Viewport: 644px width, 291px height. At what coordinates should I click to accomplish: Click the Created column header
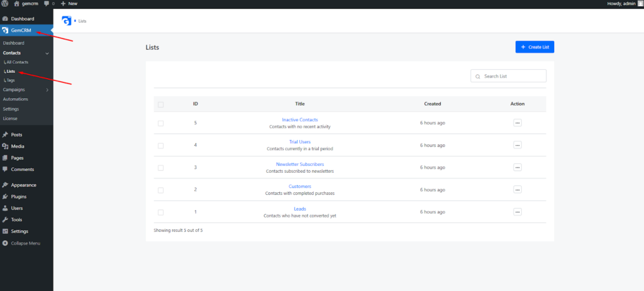(x=433, y=104)
